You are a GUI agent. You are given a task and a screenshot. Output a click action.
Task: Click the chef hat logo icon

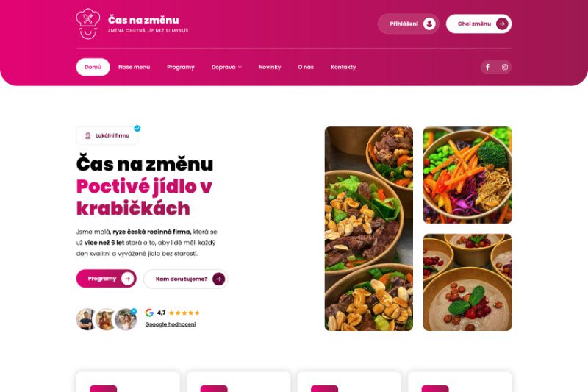(x=88, y=24)
